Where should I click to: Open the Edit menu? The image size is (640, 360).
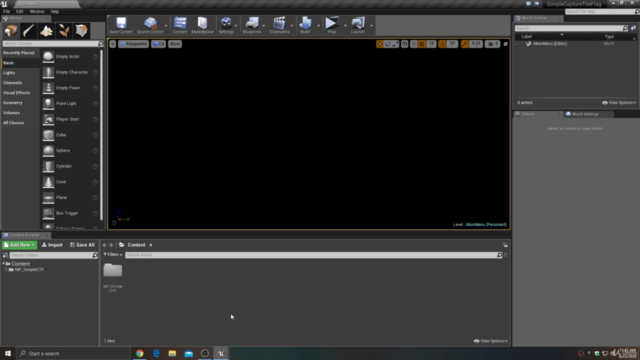20,11
